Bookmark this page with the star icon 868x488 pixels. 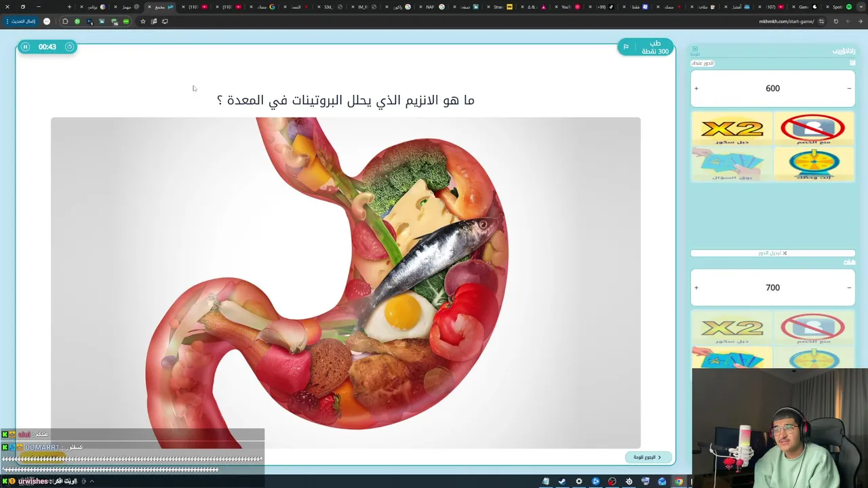pyautogui.click(x=142, y=21)
